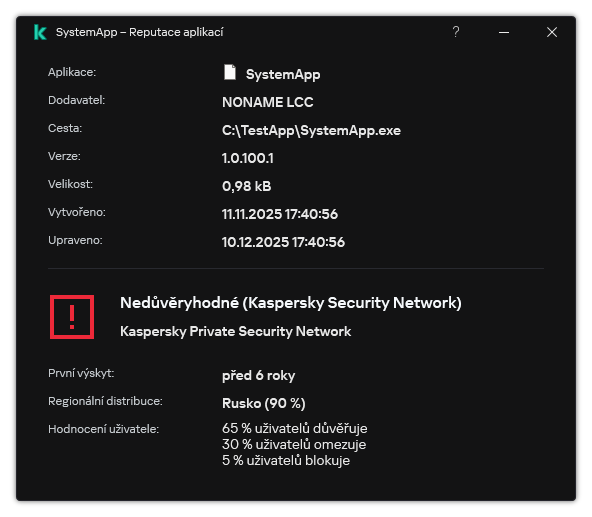The height and width of the screenshot is (517, 592).
Task: Click the SystemApp file document icon
Action: [x=230, y=72]
